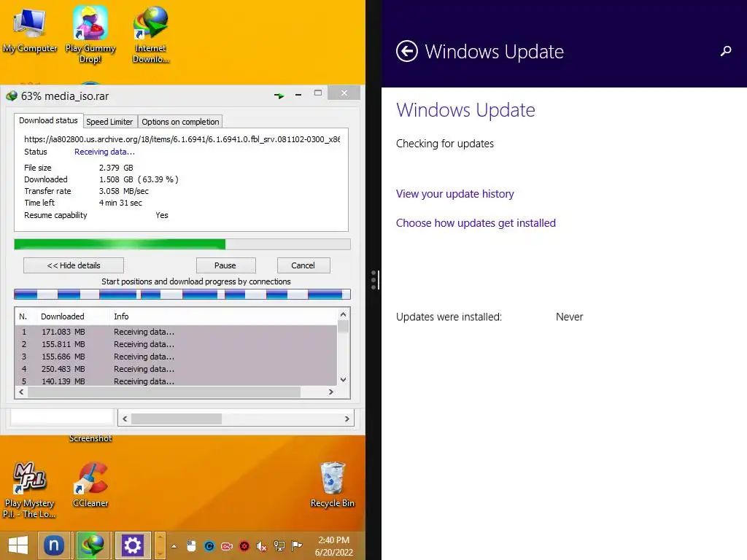Click the archive.org download URL text
Image resolution: width=747 pixels, height=560 pixels.
pyautogui.click(x=182, y=139)
